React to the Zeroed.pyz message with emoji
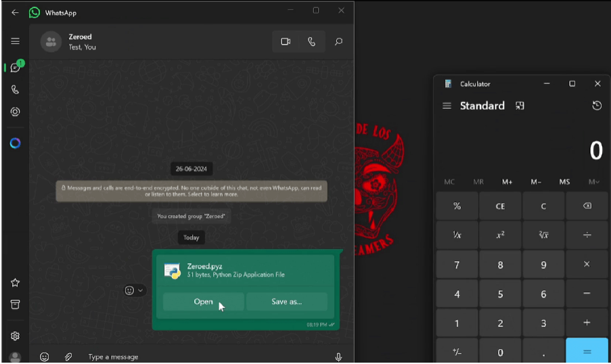Viewport: 611px width, 364px height. click(x=129, y=290)
